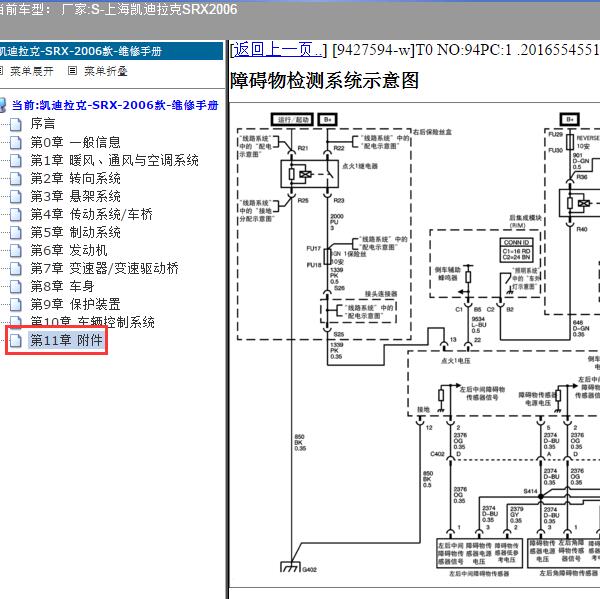Click the document code [9427594-w]T0 NO:94PC:1
This screenshot has height=599, width=600.
422,50
